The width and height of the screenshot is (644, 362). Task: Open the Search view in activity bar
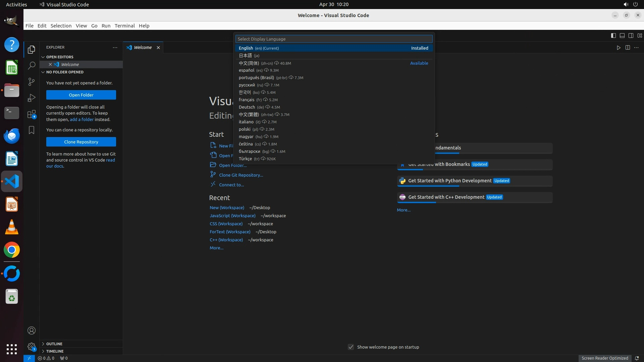tap(32, 65)
